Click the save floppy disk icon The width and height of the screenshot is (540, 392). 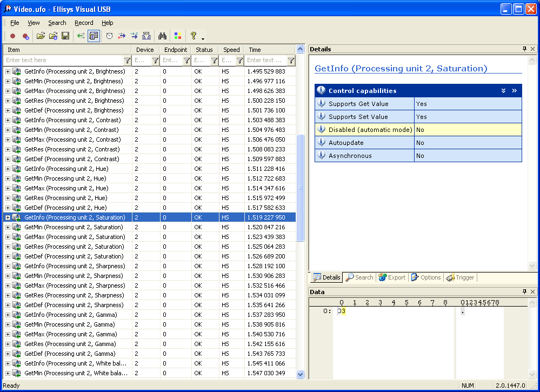pyautogui.click(x=65, y=36)
